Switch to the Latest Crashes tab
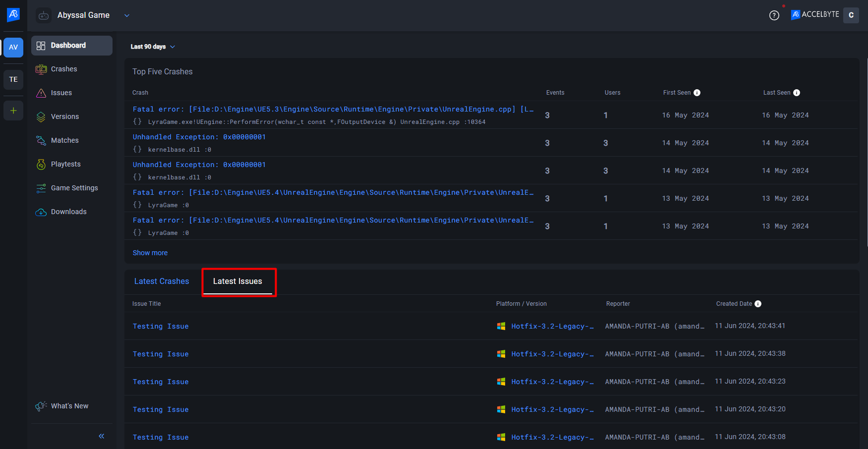The image size is (868, 449). tap(162, 281)
